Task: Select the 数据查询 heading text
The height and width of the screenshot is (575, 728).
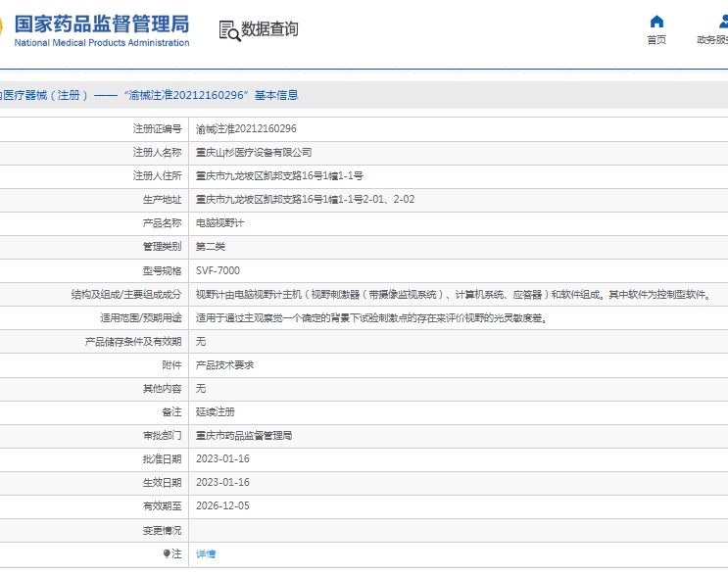Action: coord(269,29)
